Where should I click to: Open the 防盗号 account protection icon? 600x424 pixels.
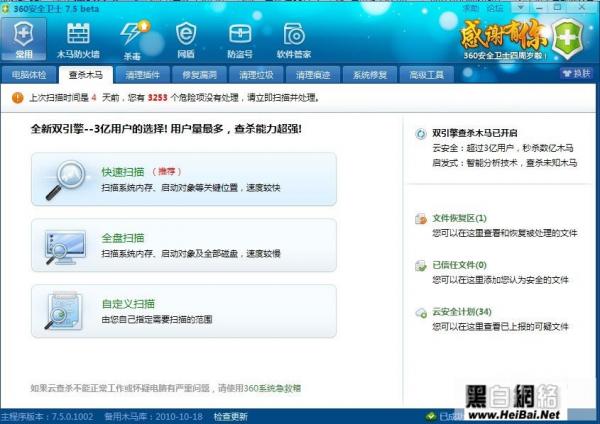click(240, 38)
